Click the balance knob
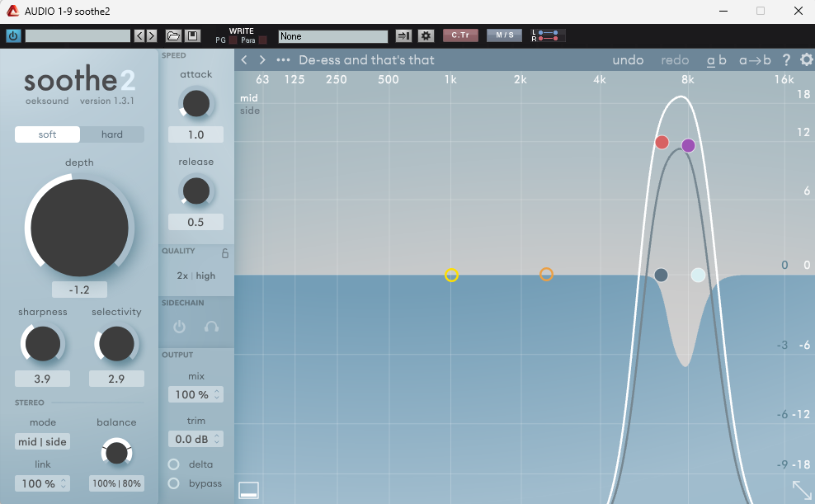The image size is (815, 504). (116, 453)
